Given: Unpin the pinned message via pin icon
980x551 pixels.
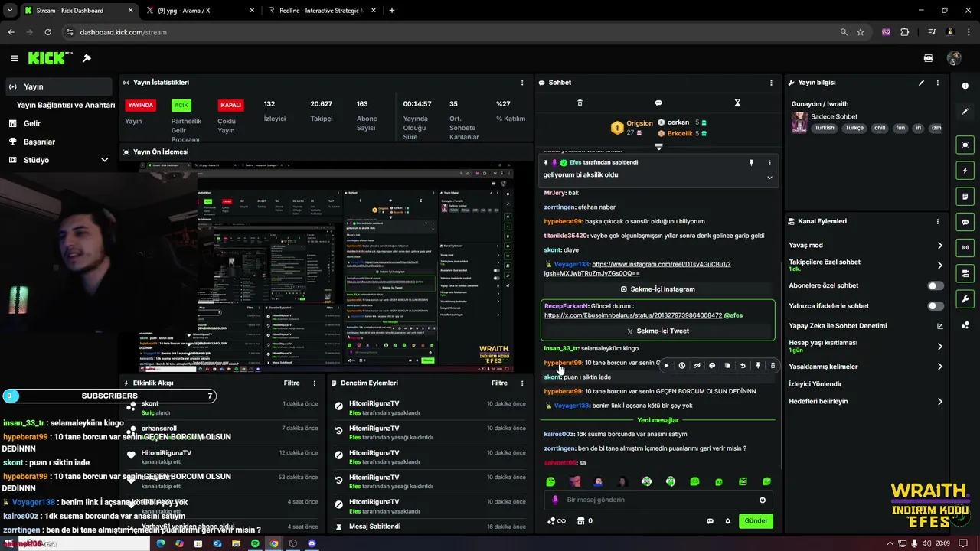Looking at the screenshot, I should coord(751,163).
